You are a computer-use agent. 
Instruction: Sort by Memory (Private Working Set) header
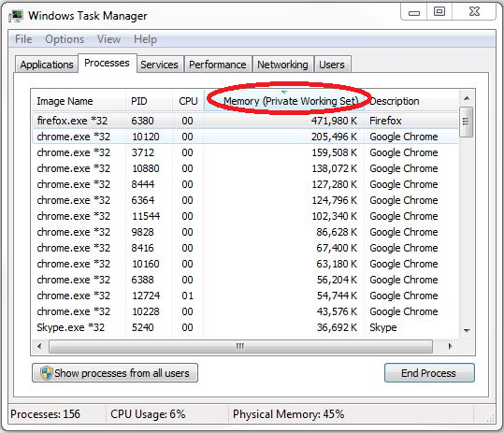point(284,101)
